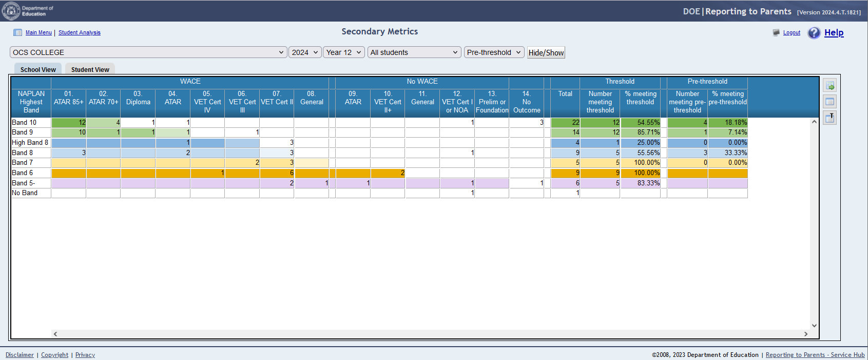Screen dimensions: 868x360
Task: Open the All students filter dropdown
Action: (x=414, y=52)
